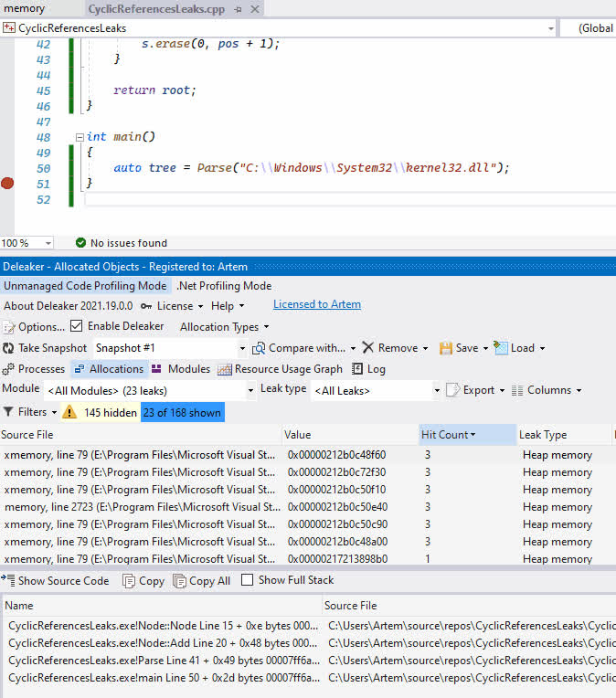616x698 pixels.
Task: Enable the Show Full Stack checkbox
Action: click(248, 580)
